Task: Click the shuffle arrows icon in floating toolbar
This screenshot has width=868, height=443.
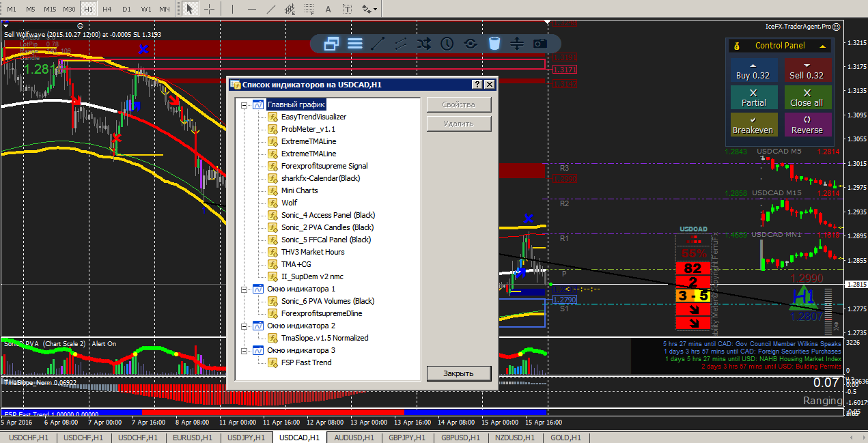Action: [x=424, y=44]
